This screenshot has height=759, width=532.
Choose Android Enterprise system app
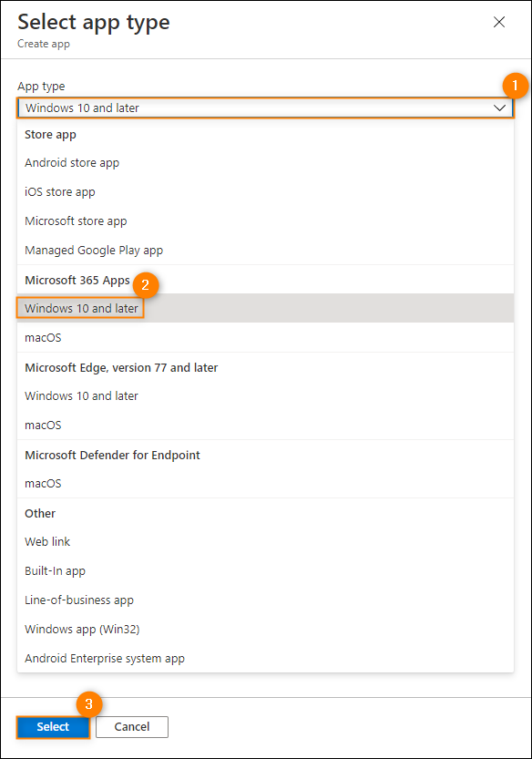coord(265,658)
